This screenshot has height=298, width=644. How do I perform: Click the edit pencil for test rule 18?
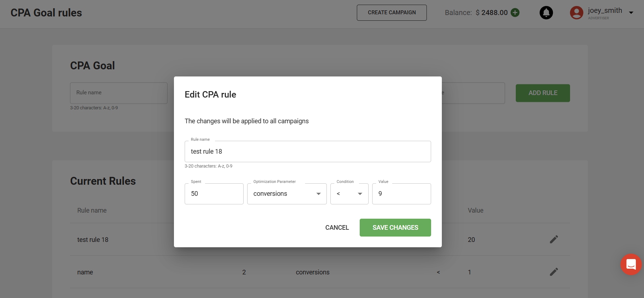click(x=554, y=239)
